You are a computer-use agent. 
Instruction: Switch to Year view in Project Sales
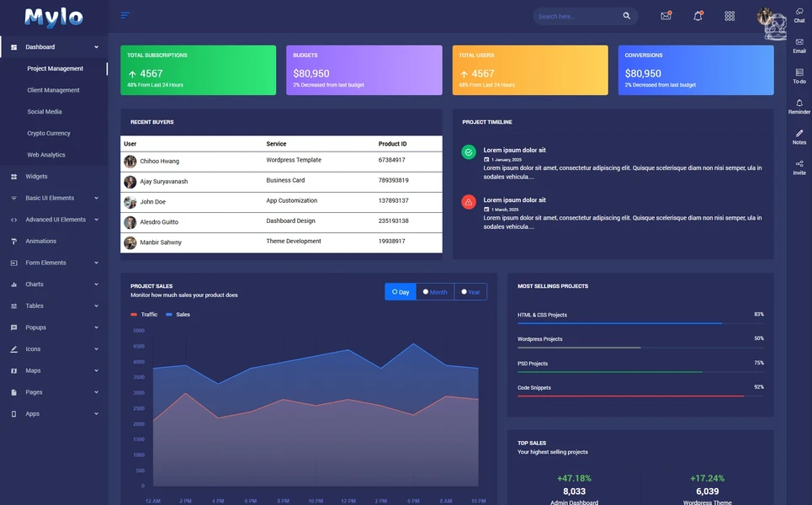tap(470, 291)
